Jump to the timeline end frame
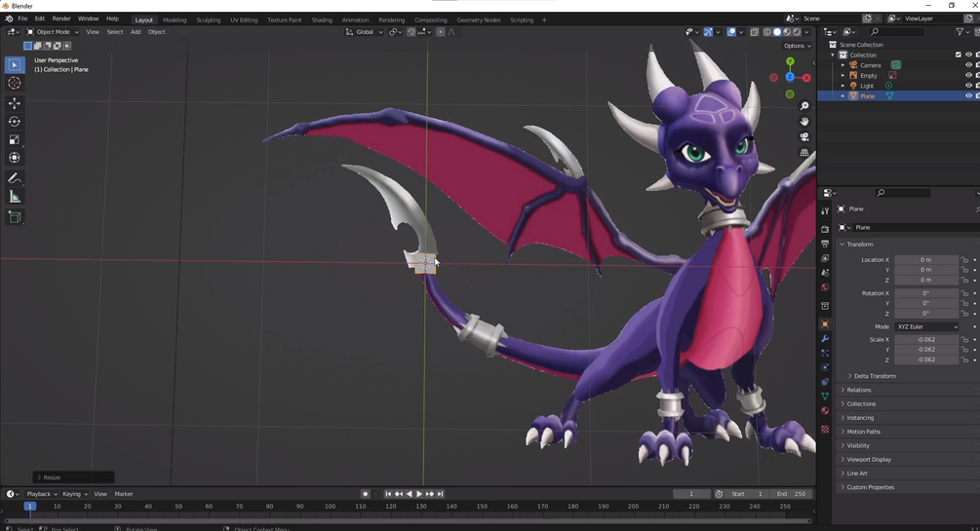The width and height of the screenshot is (980, 531). coord(440,494)
